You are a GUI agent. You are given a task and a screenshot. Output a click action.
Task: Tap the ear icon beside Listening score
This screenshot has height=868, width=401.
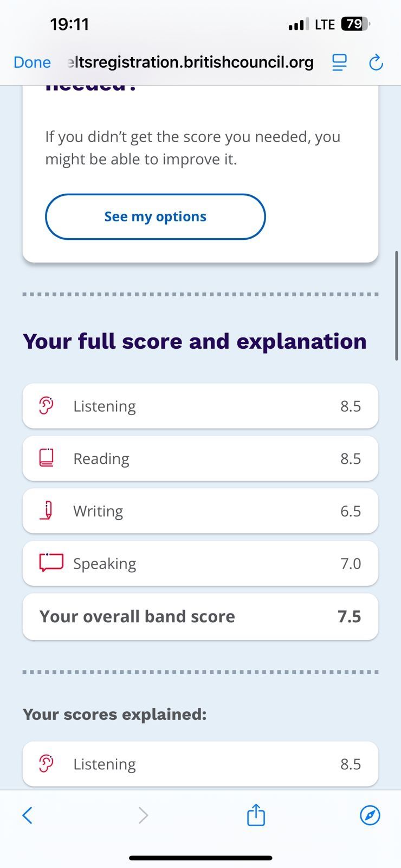click(x=47, y=406)
